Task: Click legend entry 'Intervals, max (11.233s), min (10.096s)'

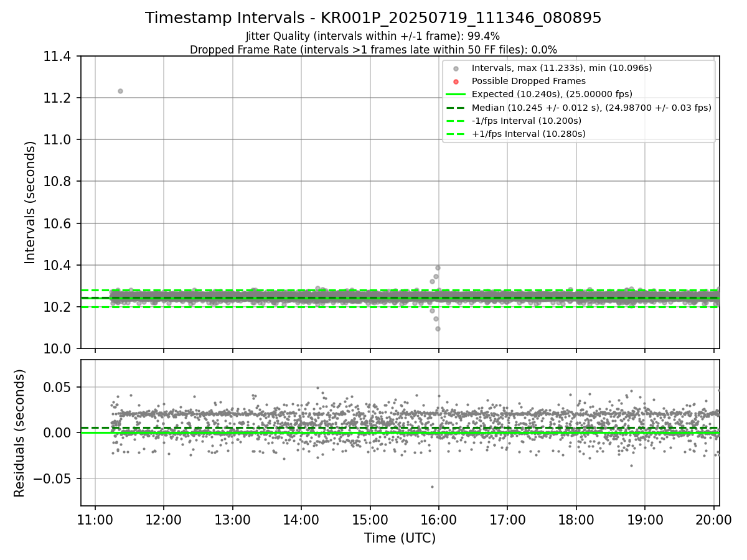Action: click(561, 67)
